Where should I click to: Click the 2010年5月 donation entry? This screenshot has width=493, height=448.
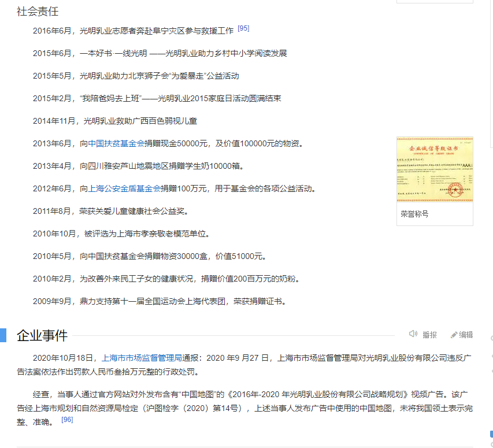[150, 256]
